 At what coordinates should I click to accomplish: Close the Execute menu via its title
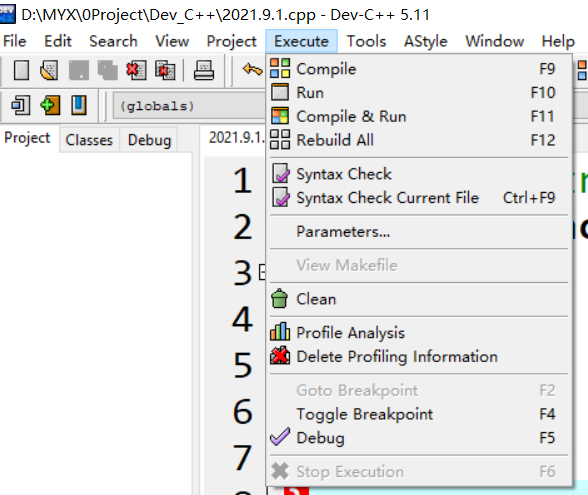pos(302,41)
